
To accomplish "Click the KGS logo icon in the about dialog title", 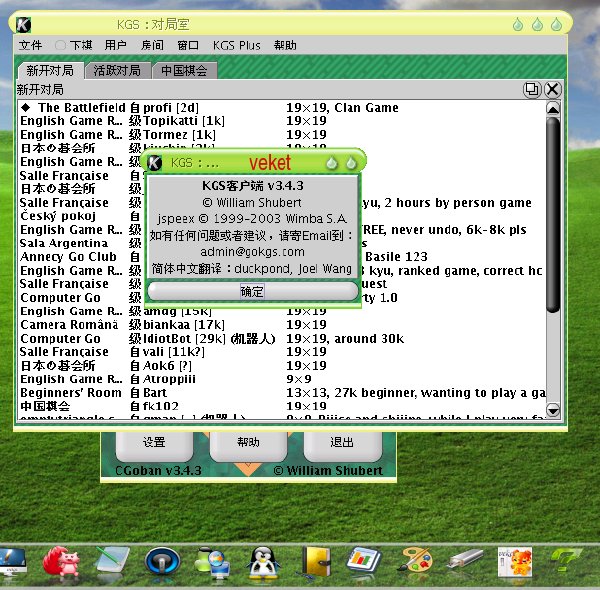I will point(155,163).
